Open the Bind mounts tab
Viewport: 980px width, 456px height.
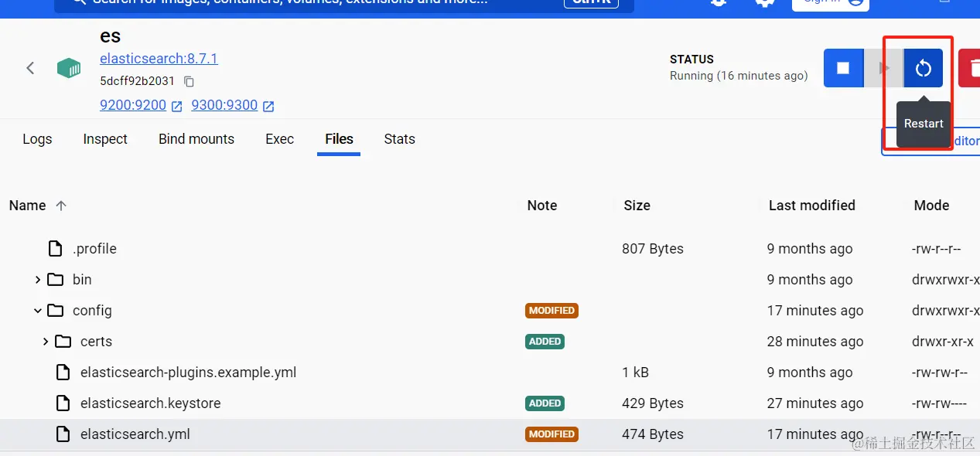pyautogui.click(x=196, y=139)
